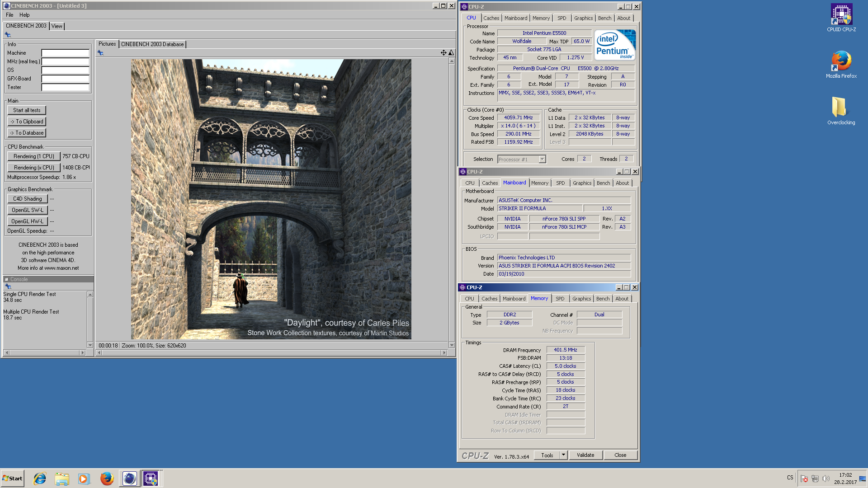The image size is (868, 488).
Task: Click the Validate button in CPU-Z
Action: click(585, 455)
